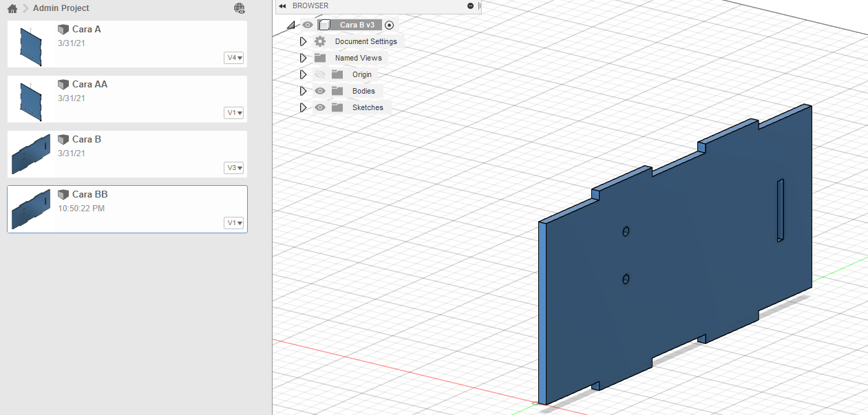
Task: Select the Cara AA thumbnail
Action: coord(31,99)
